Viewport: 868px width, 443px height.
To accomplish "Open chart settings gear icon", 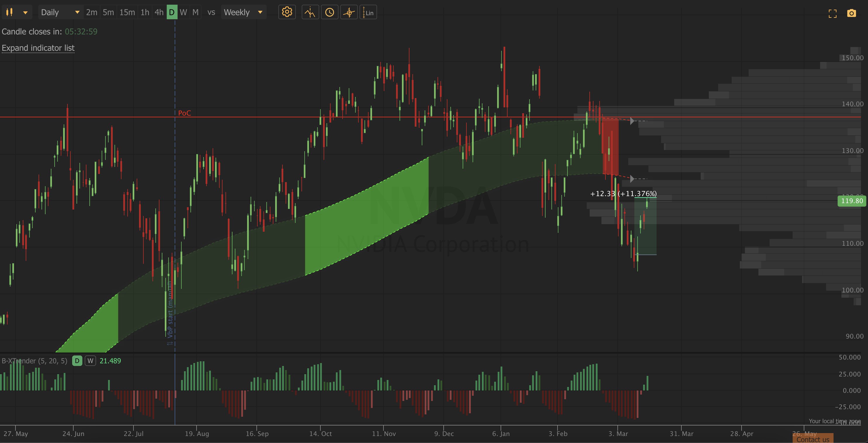I will (287, 13).
